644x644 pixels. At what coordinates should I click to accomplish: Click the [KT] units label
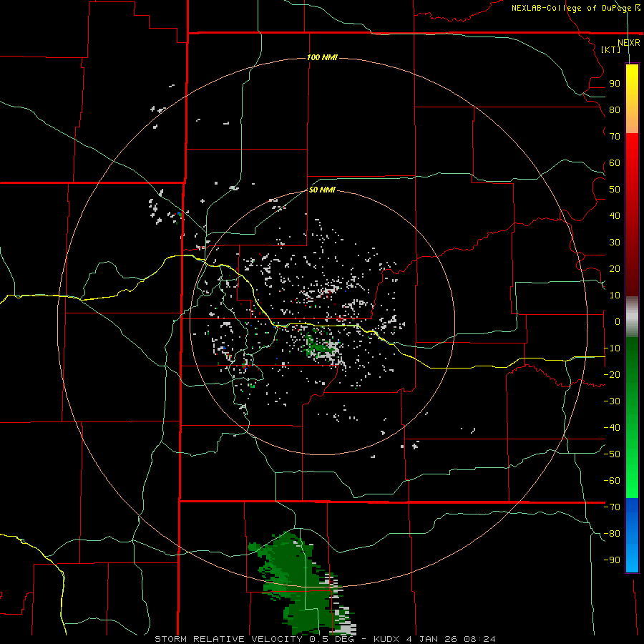click(x=611, y=49)
